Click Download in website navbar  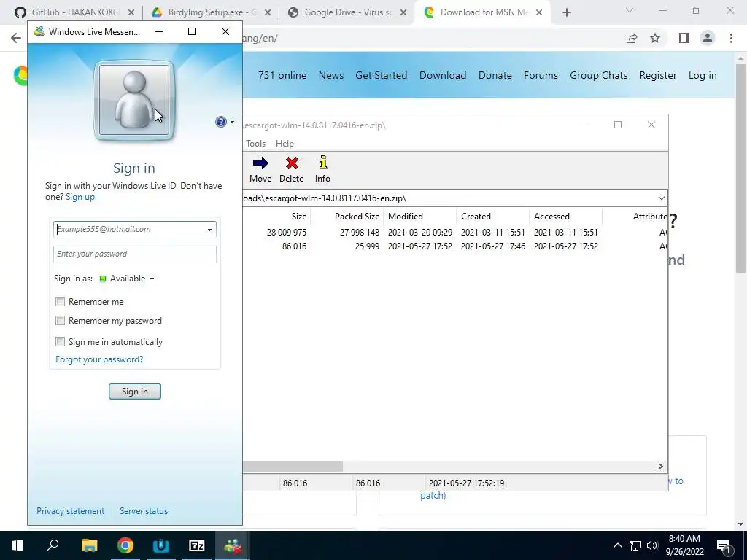[x=443, y=75]
